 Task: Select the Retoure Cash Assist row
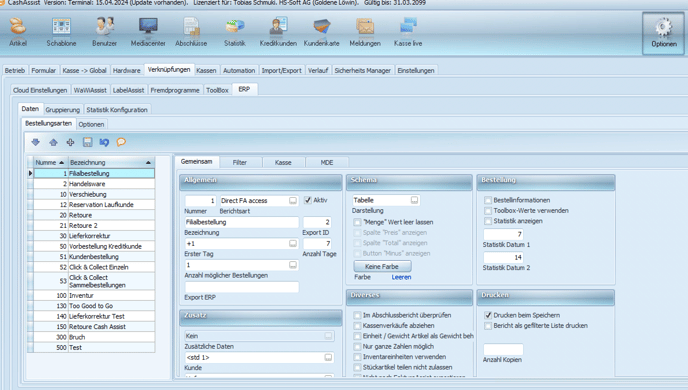94,327
